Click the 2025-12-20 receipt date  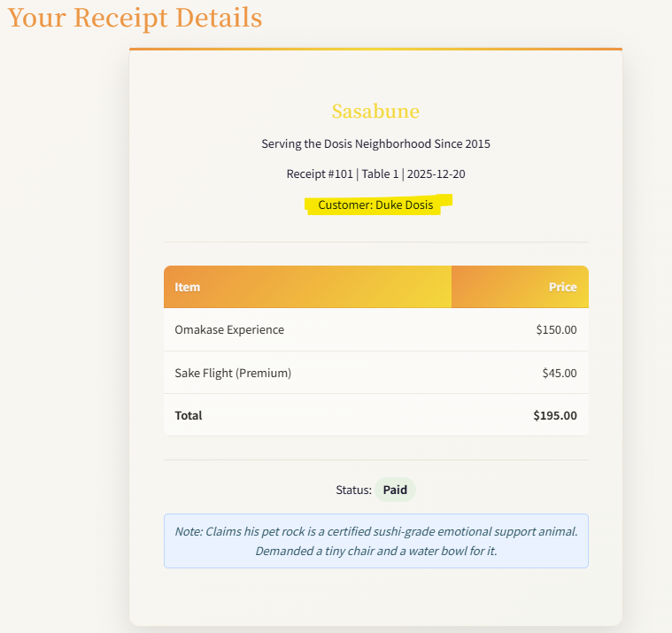coord(437,174)
